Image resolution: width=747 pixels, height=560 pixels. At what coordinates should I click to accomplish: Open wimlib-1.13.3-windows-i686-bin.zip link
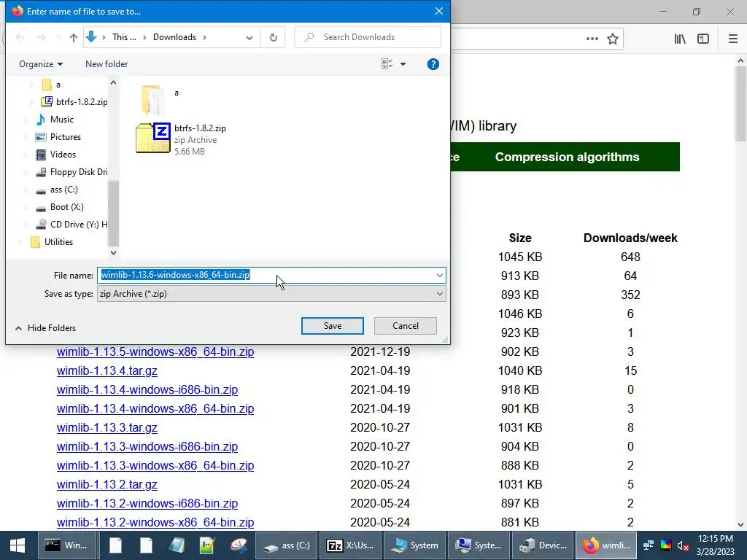(x=147, y=447)
